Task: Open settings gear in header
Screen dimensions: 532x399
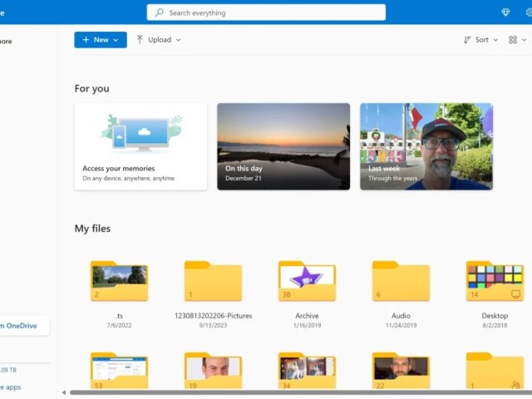Action: tap(529, 12)
